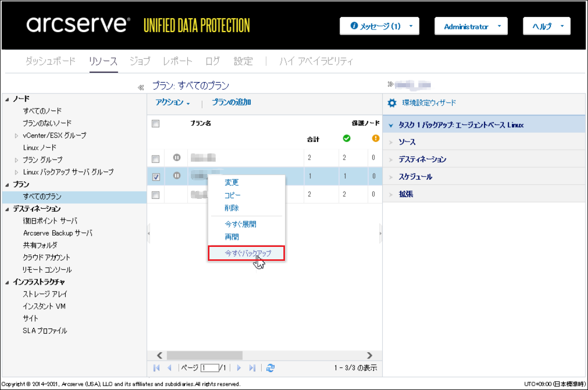Expand Linux バックアップ サーバ グループ node
The width and height of the screenshot is (588, 390).
[16, 173]
